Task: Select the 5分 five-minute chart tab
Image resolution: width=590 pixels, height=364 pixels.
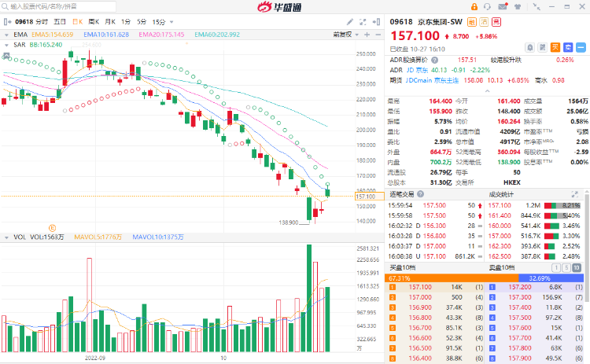Action: coord(142,22)
